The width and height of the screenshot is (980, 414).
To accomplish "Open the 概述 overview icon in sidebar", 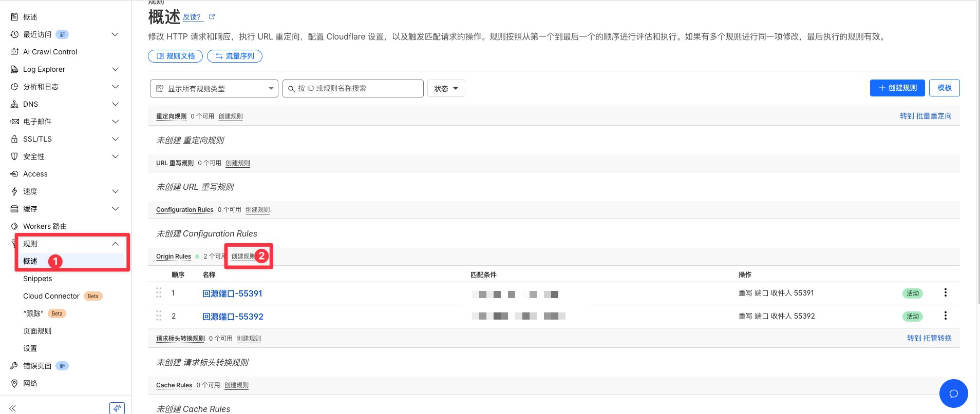I will 14,17.
